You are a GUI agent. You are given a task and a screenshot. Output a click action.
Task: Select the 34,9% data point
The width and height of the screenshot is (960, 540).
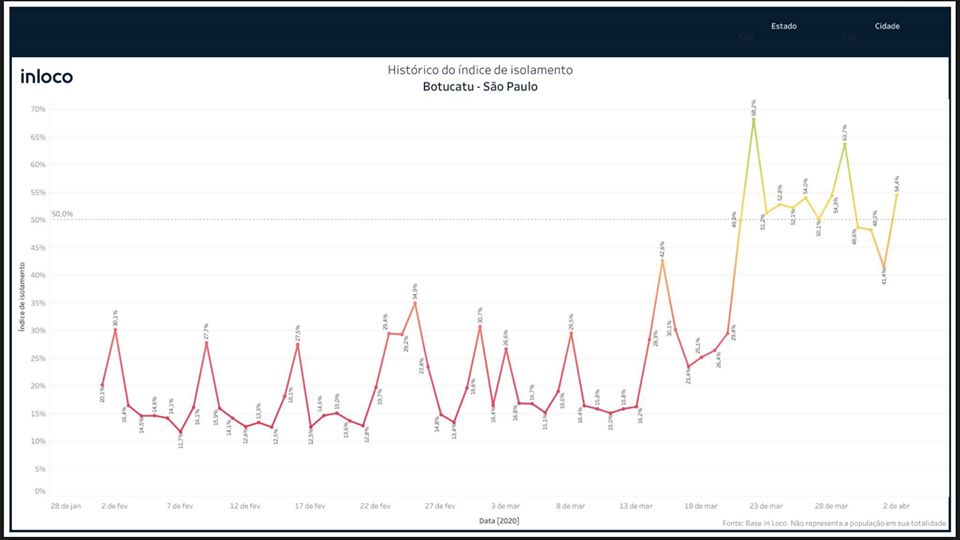(415, 302)
